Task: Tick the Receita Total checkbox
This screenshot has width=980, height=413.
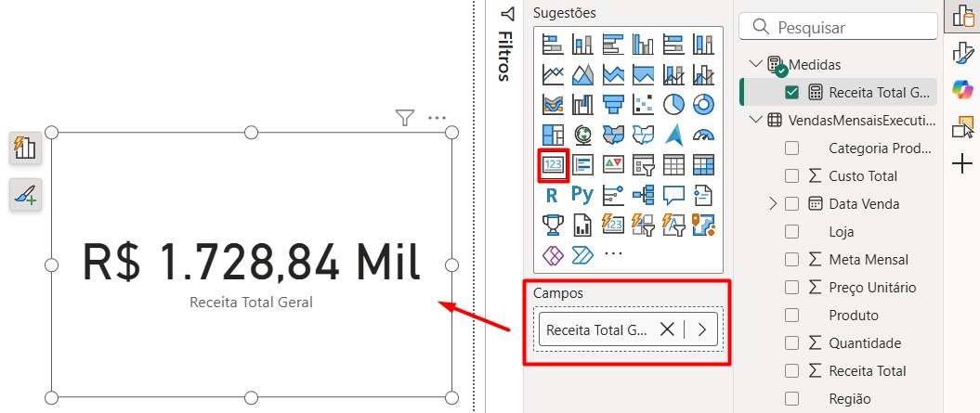Action: click(791, 370)
